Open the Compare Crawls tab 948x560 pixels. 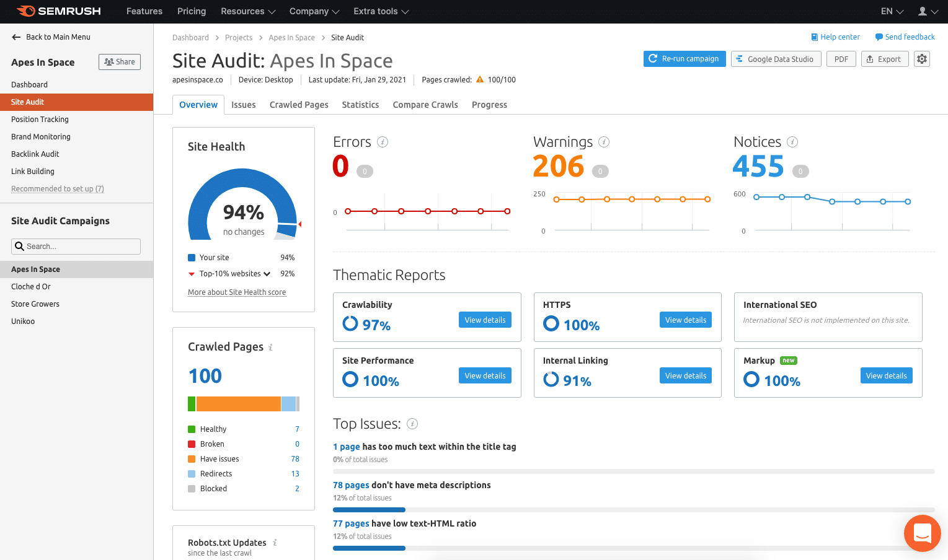click(x=425, y=105)
